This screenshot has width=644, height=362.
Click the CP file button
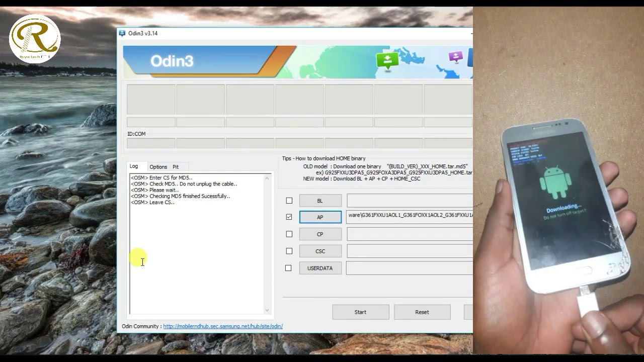pos(320,234)
